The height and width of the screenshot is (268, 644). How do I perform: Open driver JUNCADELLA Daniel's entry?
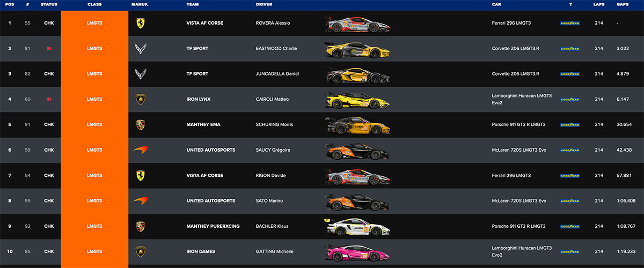coord(277,74)
